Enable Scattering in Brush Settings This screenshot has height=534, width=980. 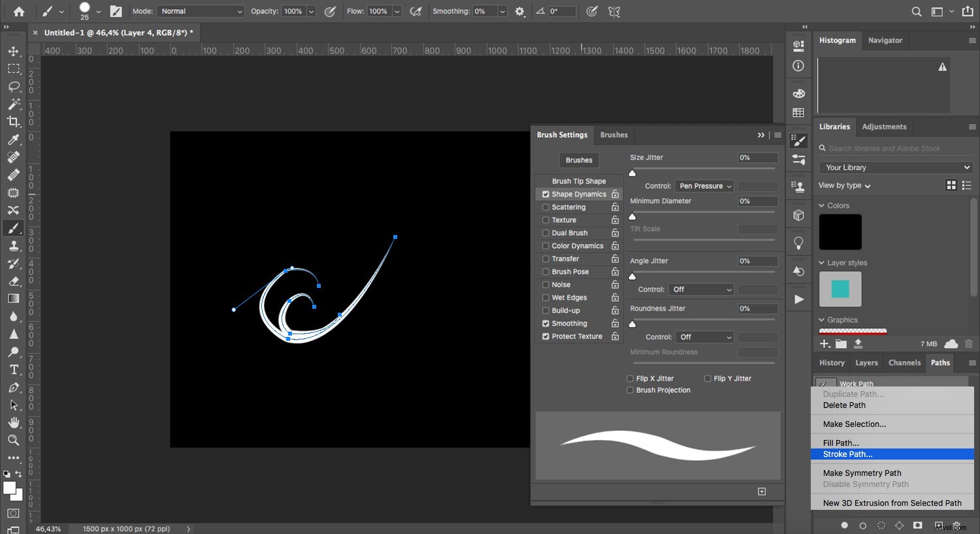pyautogui.click(x=546, y=207)
